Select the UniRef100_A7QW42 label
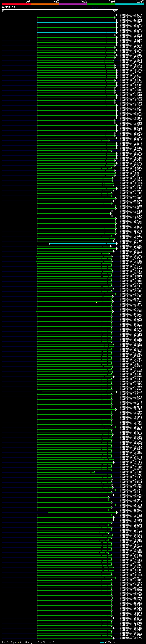This screenshot has height=644, width=146. tap(131, 35)
